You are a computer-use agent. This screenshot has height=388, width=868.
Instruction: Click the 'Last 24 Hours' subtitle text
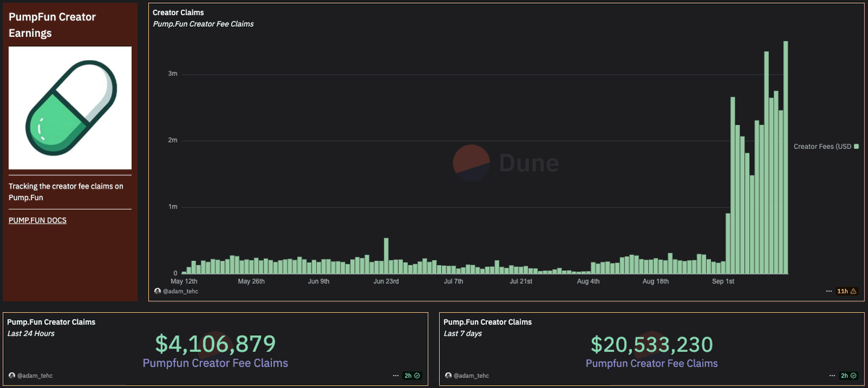coord(31,333)
